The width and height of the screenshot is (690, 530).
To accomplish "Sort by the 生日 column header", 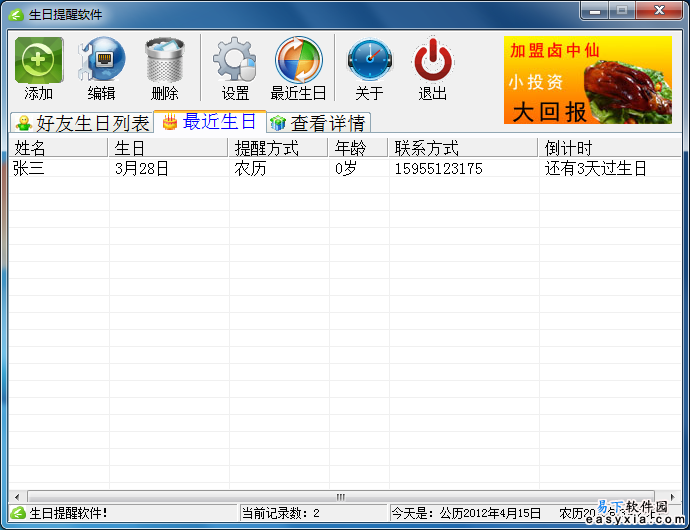I will click(168, 148).
